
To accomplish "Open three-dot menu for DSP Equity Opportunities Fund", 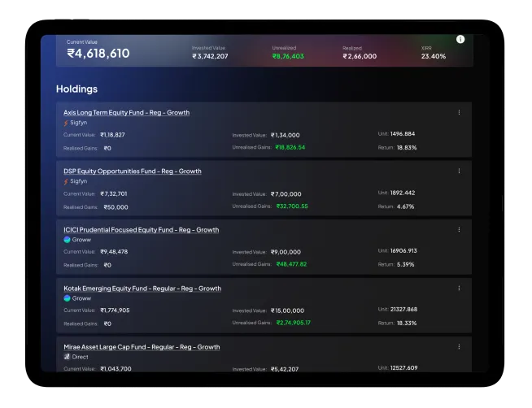I will coord(459,171).
